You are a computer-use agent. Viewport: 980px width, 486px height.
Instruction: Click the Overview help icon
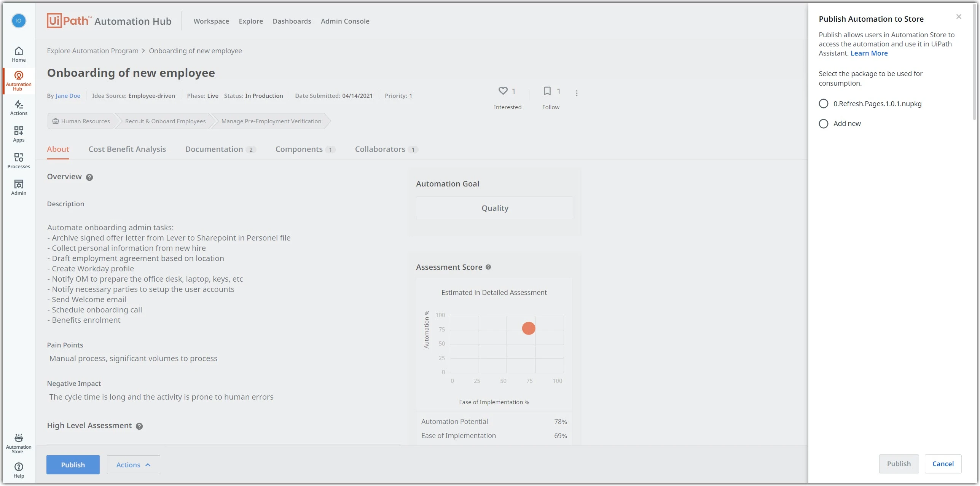tap(89, 177)
